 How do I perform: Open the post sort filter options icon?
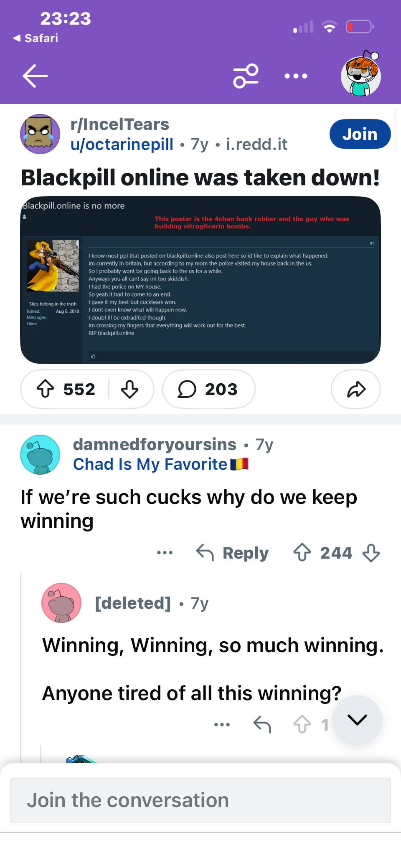click(246, 76)
